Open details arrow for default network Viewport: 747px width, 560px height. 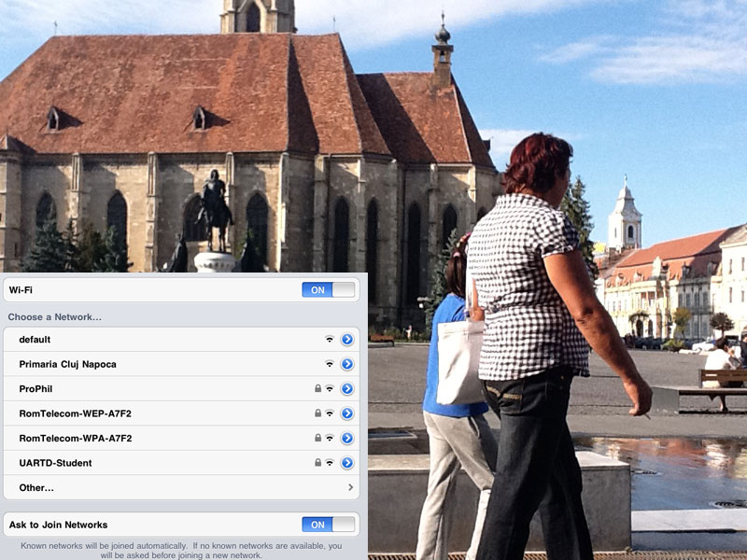click(347, 340)
